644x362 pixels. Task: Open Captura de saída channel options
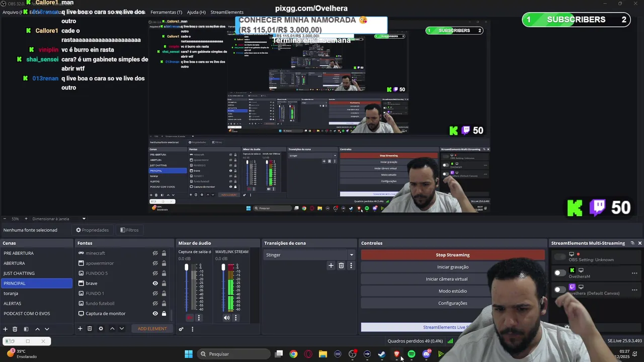point(199,317)
